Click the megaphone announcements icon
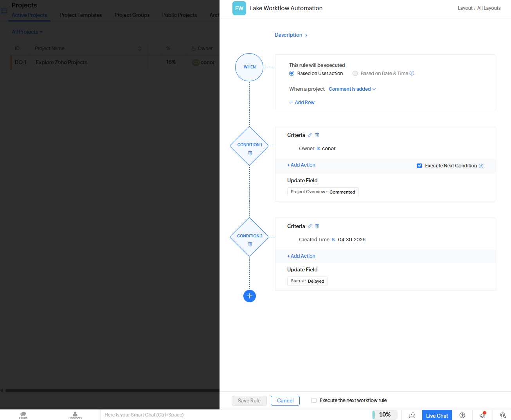The height and width of the screenshot is (420, 511). pyautogui.click(x=482, y=415)
